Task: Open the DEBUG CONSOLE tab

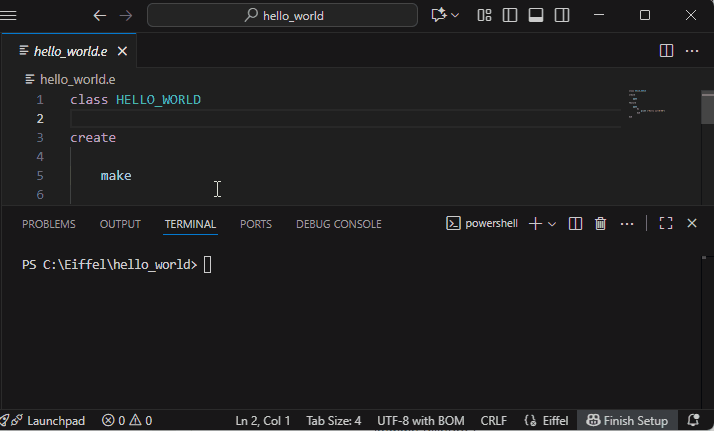Action: point(339,224)
